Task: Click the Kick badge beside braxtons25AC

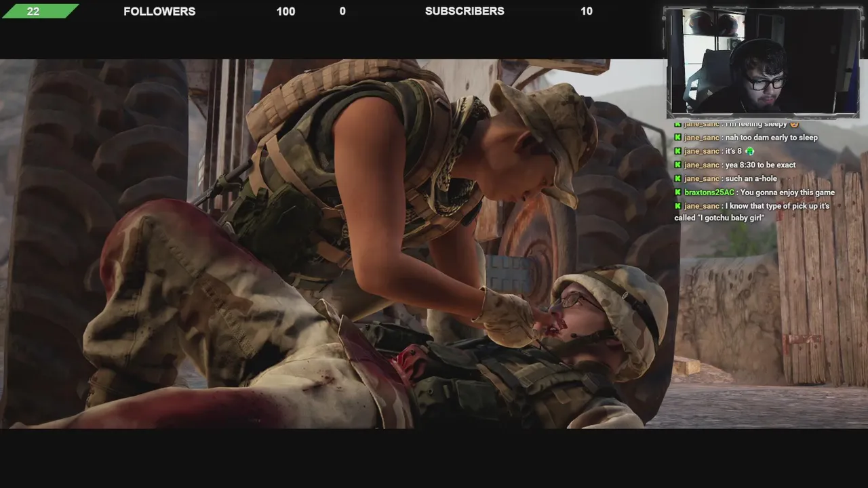Action: click(x=677, y=192)
